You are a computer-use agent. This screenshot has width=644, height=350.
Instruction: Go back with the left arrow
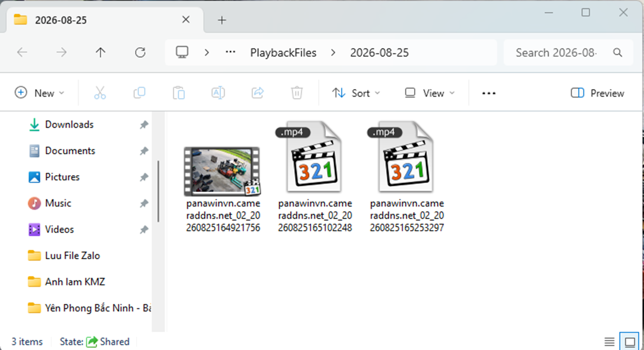point(22,52)
